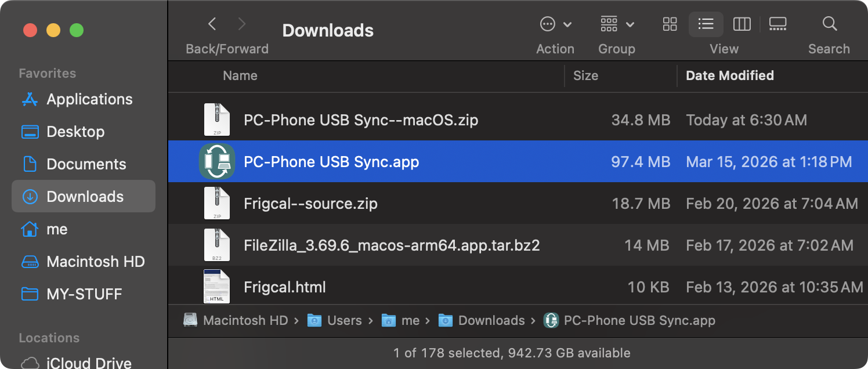Go to Desktop in the sidebar
The image size is (868, 369).
pyautogui.click(x=75, y=132)
